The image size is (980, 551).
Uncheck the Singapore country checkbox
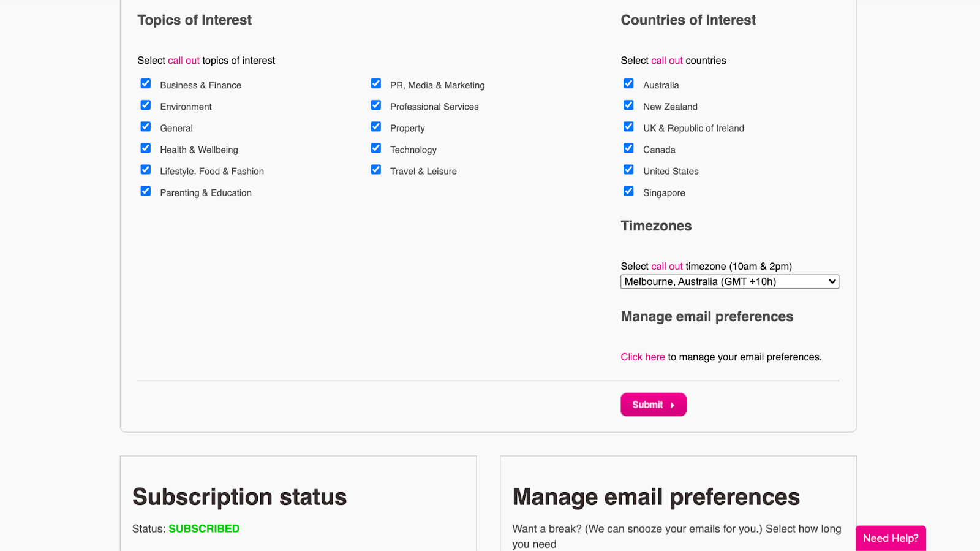(x=628, y=191)
